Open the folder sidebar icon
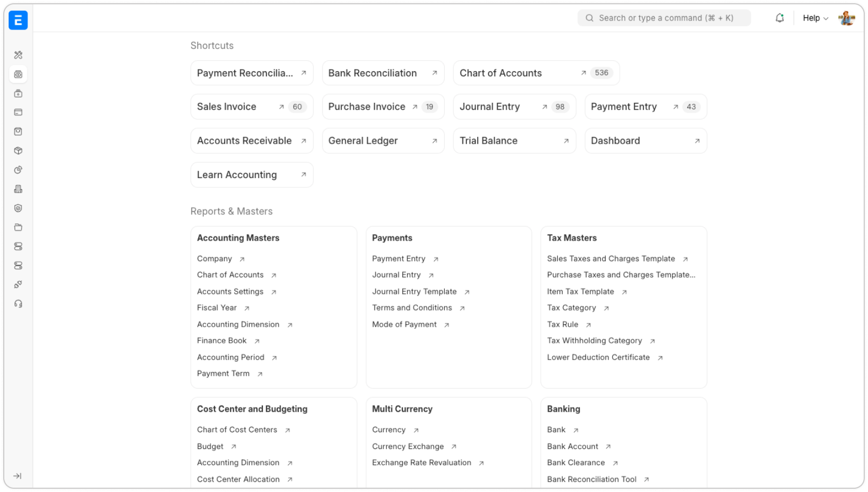Viewport: 868px width, 492px height. click(x=18, y=227)
